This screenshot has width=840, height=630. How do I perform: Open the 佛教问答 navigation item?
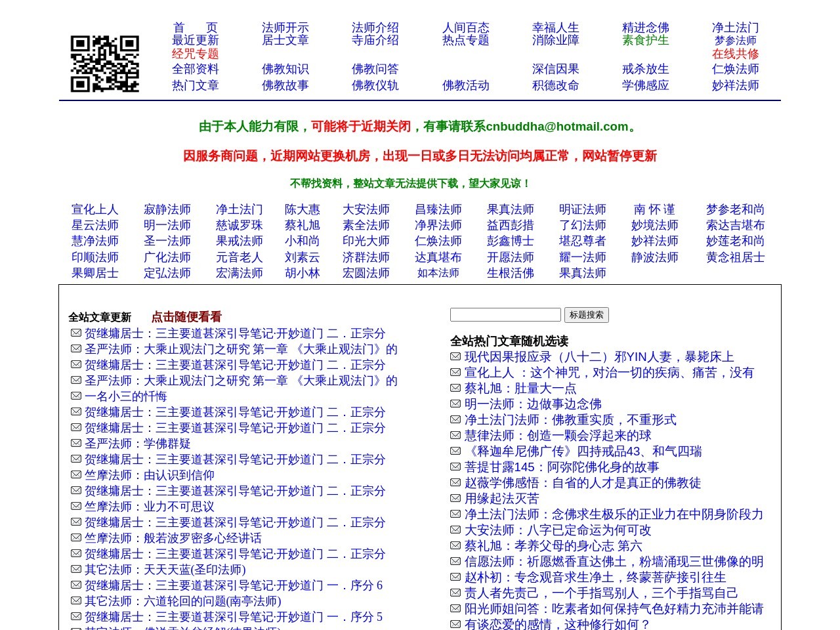click(x=375, y=69)
